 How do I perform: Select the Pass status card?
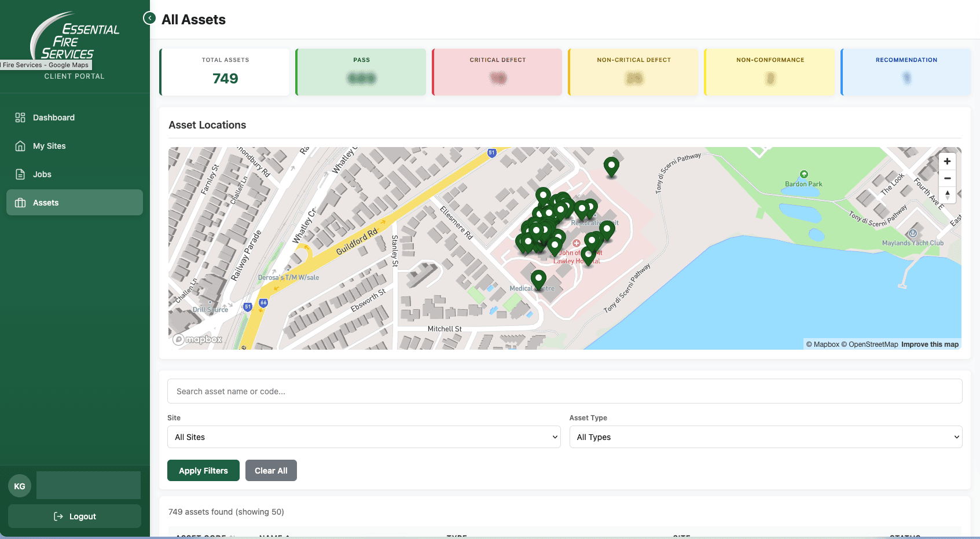(x=360, y=72)
